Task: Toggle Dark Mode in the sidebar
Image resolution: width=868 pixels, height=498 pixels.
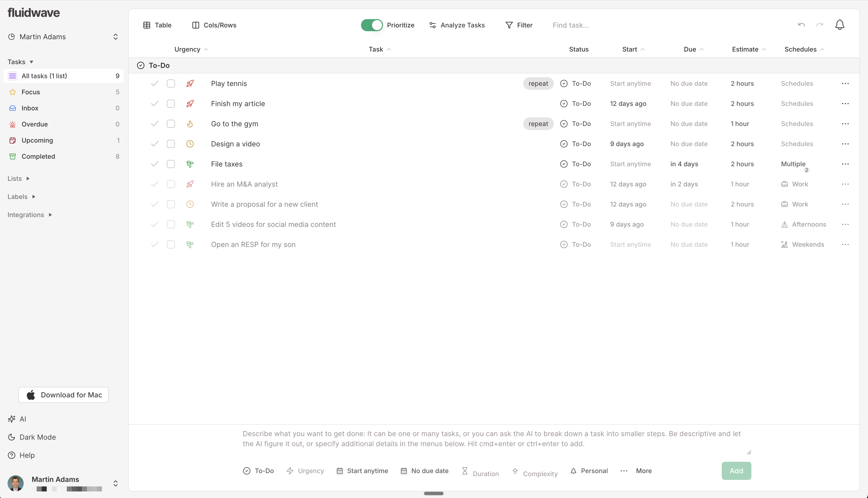Action: (32, 437)
